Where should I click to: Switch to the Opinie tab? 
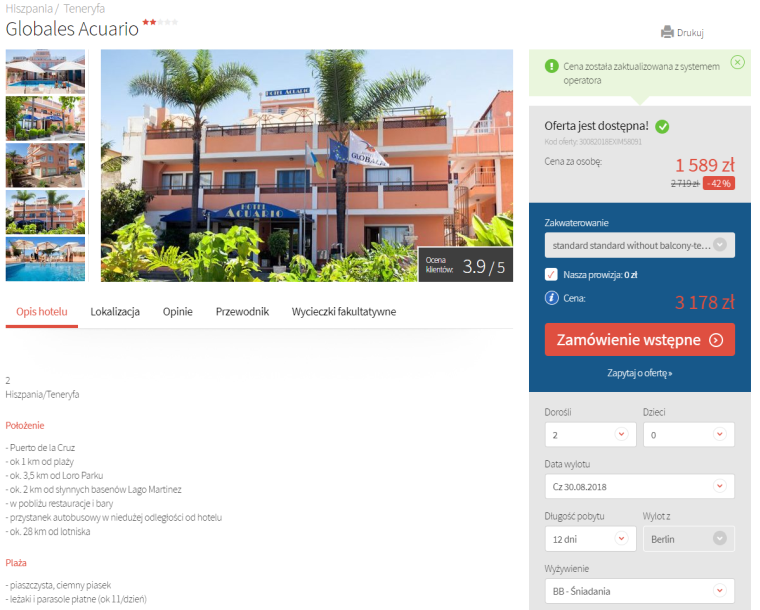(x=177, y=312)
